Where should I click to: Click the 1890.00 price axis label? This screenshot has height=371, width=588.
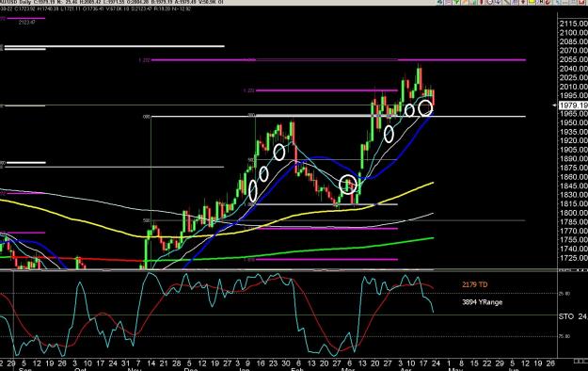(x=573, y=159)
